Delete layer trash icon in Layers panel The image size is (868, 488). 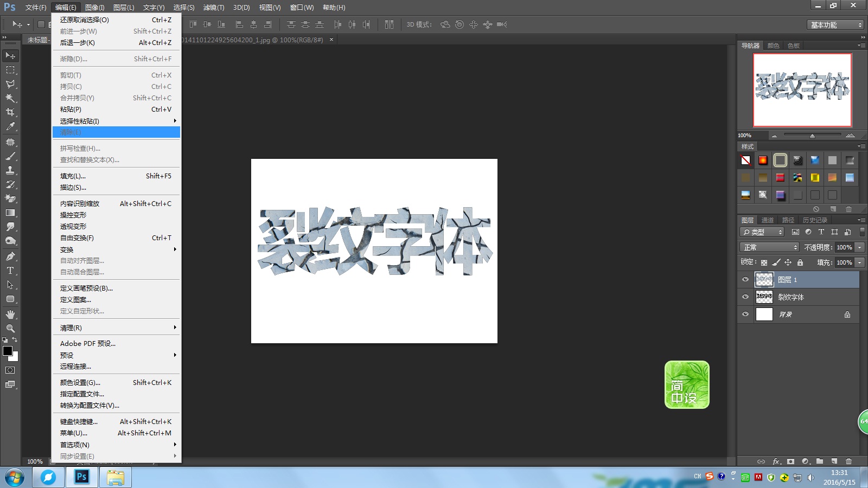(x=849, y=461)
